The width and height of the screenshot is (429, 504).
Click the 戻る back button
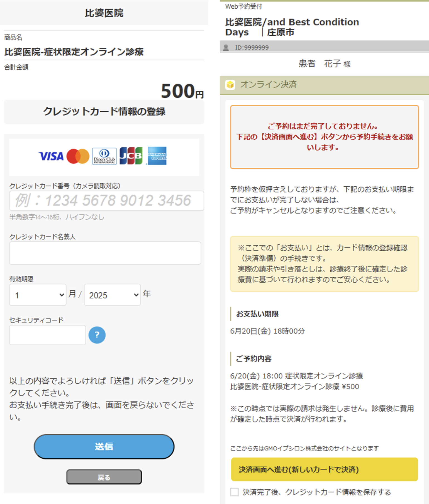coord(104,477)
